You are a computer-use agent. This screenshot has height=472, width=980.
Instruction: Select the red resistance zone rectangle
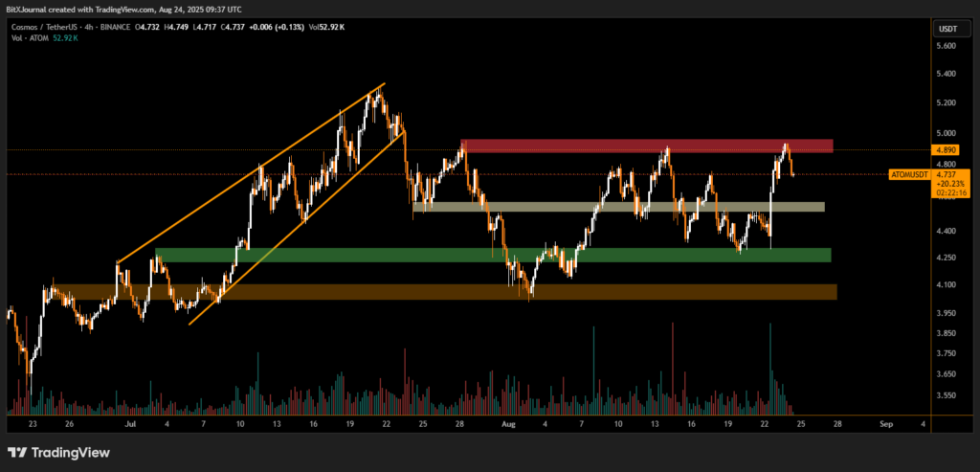coord(647,146)
